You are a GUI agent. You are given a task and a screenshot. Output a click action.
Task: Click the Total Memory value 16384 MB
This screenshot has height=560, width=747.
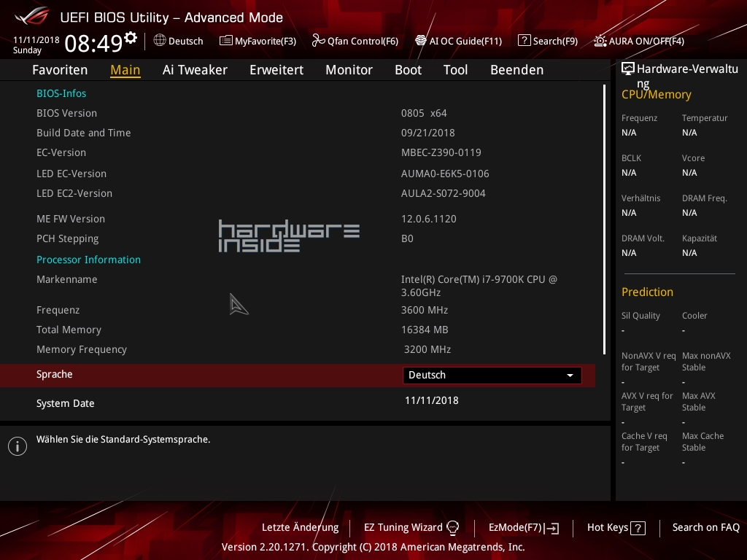tap(425, 330)
